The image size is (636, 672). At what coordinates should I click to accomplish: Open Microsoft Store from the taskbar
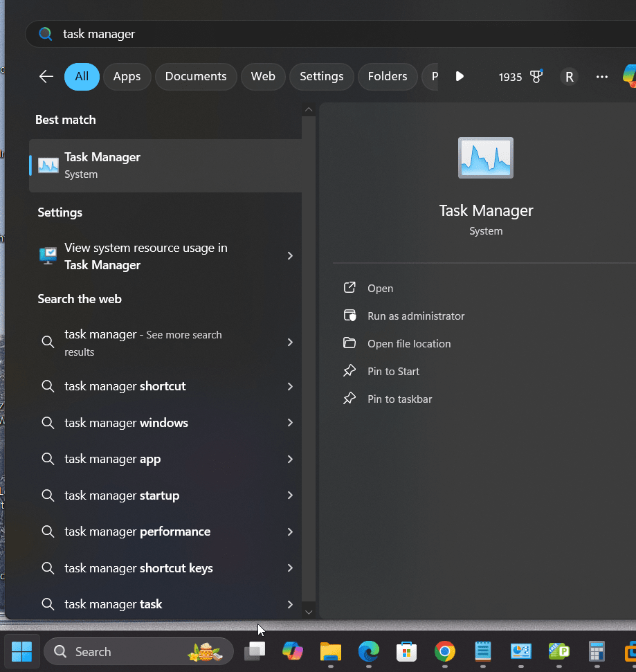(406, 651)
